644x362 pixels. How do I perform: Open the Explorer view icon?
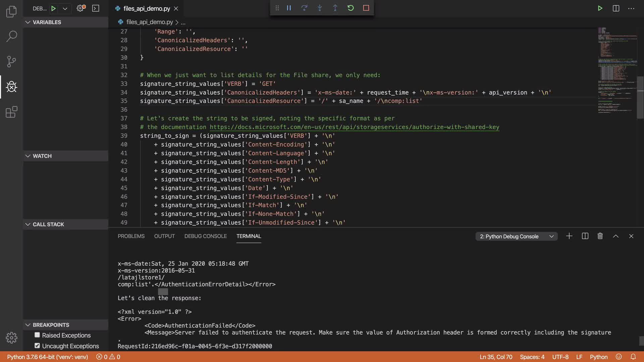[11, 12]
